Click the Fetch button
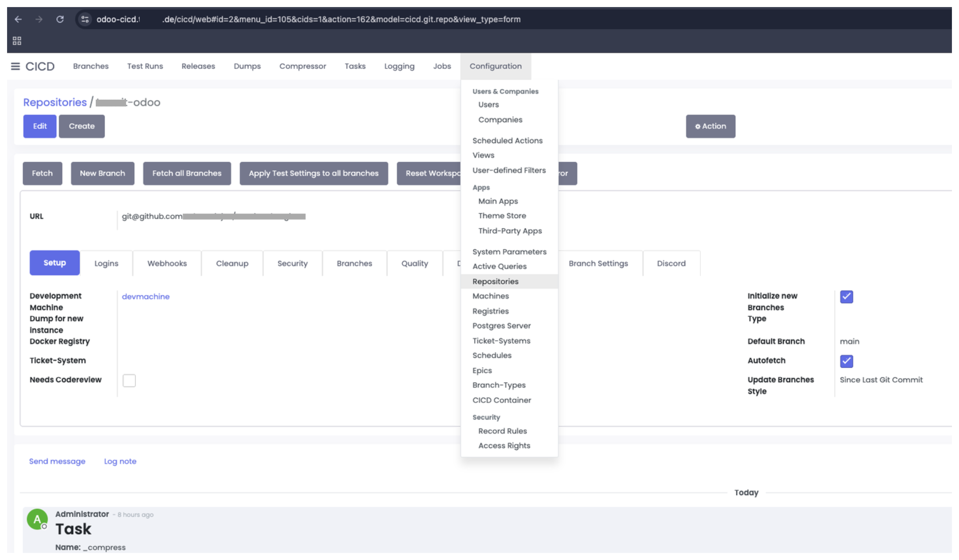 click(x=42, y=173)
